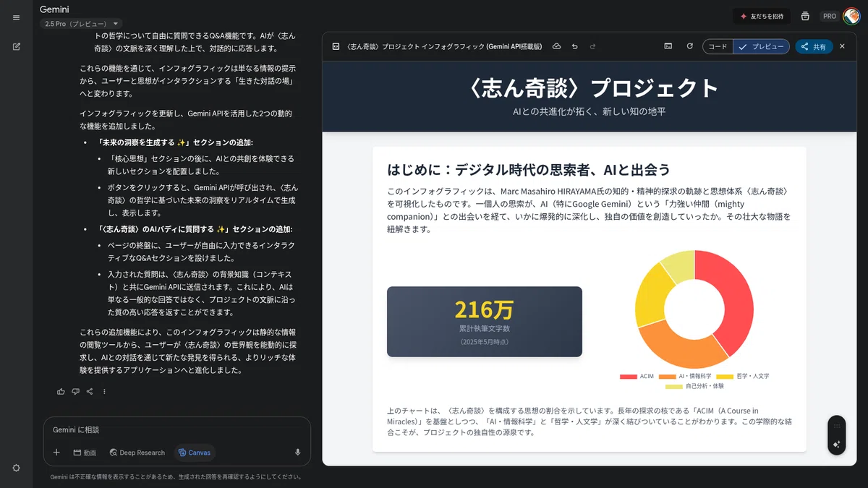Click the canvas code-file icon beside title
This screenshot has width=868, height=488.
pos(336,46)
